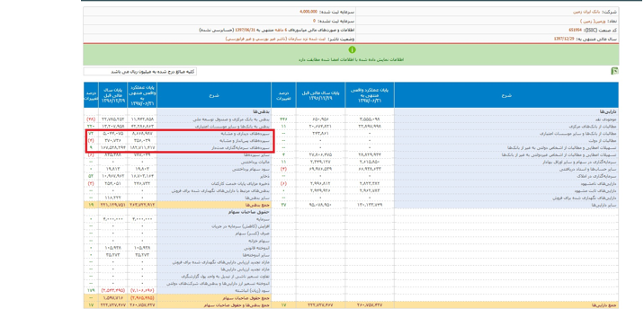Image resolution: width=644 pixels, height=326 pixels.
Task: Click the assets شرح column header
Action: point(506,95)
